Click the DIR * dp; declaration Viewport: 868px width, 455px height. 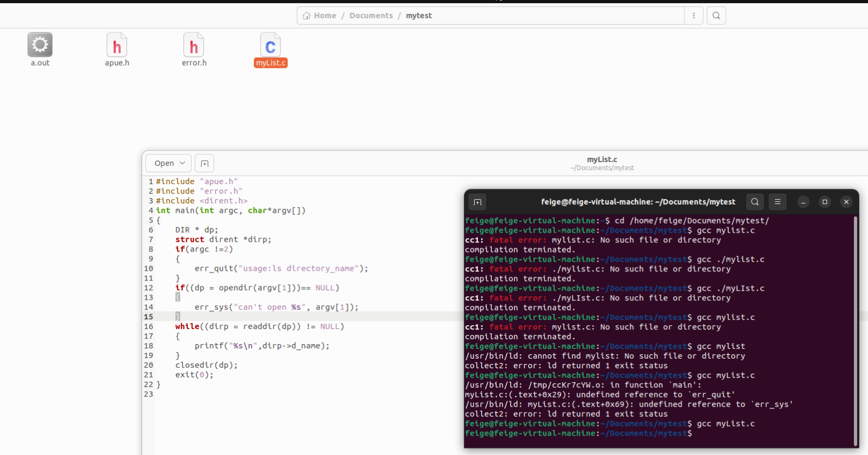click(x=197, y=230)
